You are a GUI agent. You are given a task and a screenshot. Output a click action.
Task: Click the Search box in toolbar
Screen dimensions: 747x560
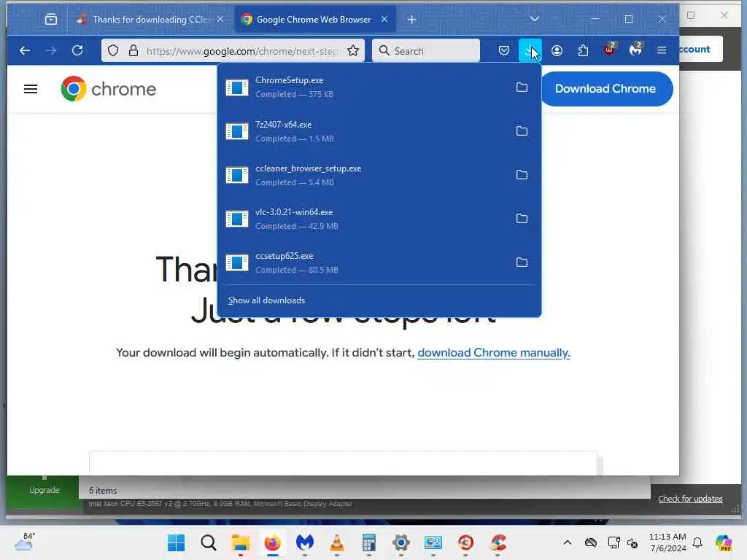pyautogui.click(x=426, y=50)
